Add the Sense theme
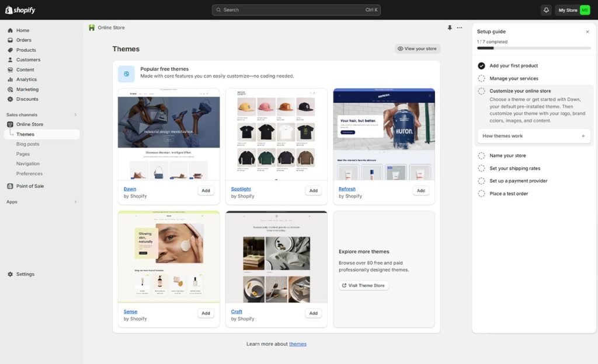Image resolution: width=598 pixels, height=364 pixels. click(x=206, y=313)
